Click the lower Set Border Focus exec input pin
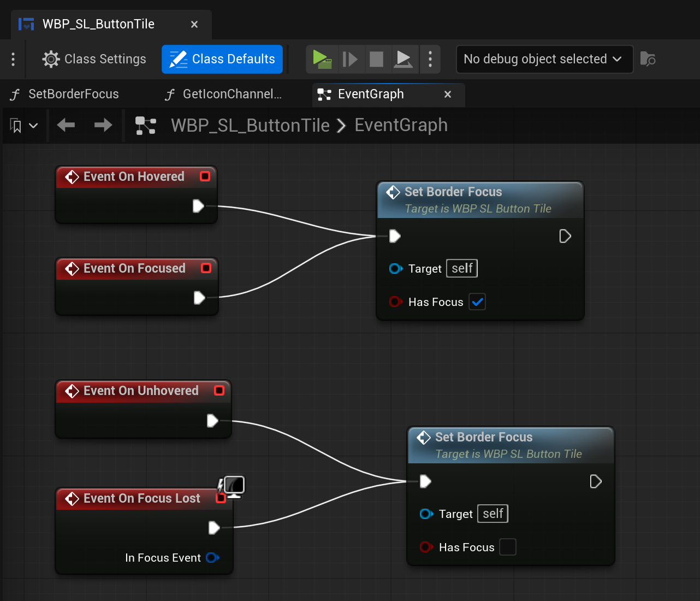Image resolution: width=700 pixels, height=601 pixels. [x=425, y=481]
